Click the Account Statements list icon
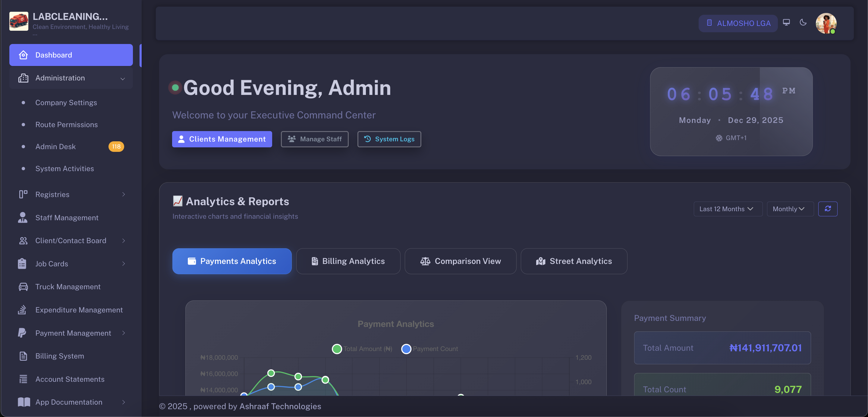868x417 pixels. point(23,379)
